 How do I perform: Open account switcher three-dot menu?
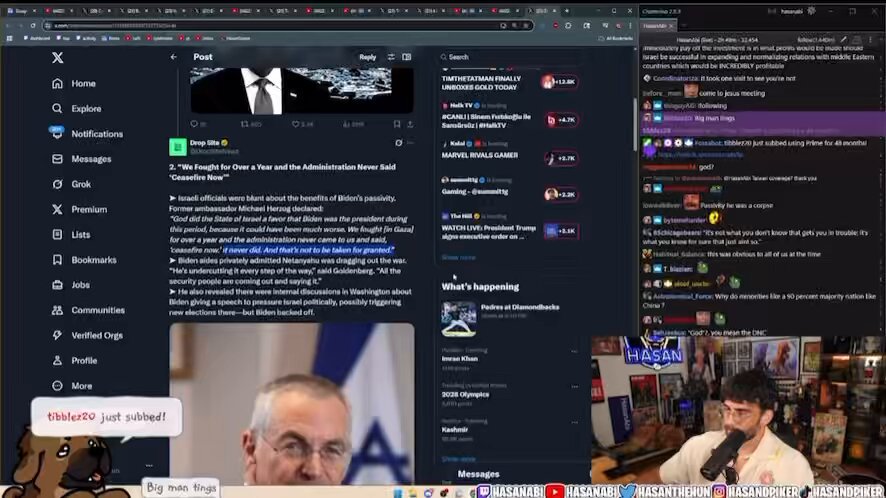point(149,465)
